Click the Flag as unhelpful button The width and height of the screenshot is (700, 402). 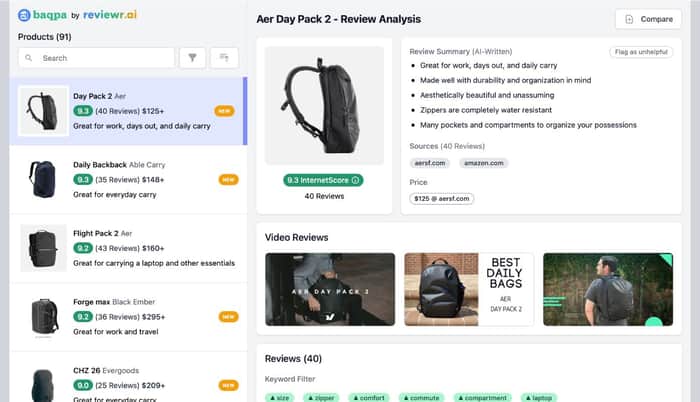click(641, 52)
